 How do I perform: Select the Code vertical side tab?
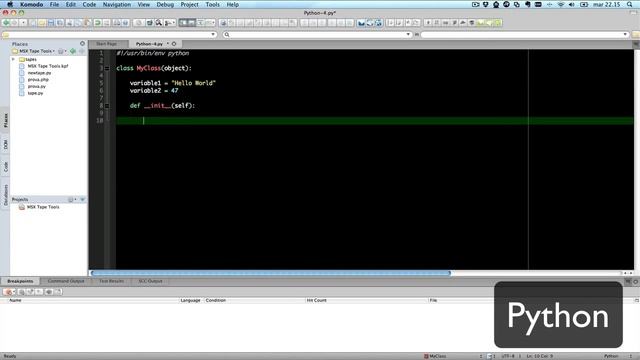(5, 166)
